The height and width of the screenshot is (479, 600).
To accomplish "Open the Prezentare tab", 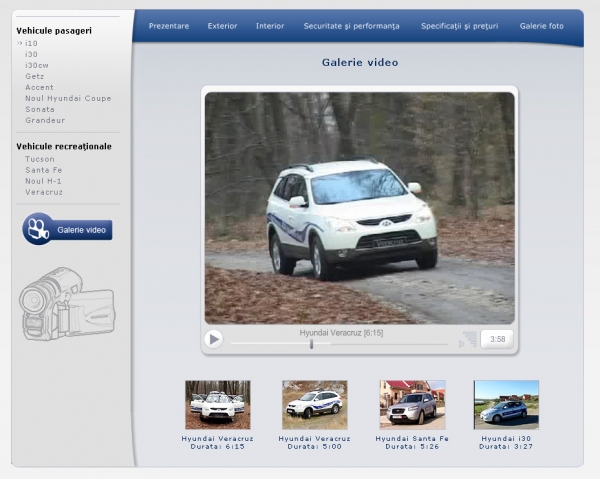I will coord(169,26).
